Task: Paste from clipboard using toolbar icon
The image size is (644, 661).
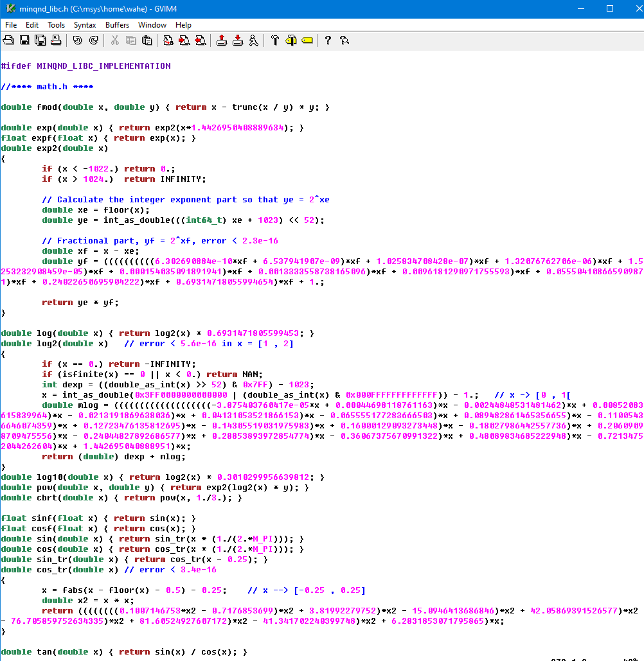Action: point(147,40)
